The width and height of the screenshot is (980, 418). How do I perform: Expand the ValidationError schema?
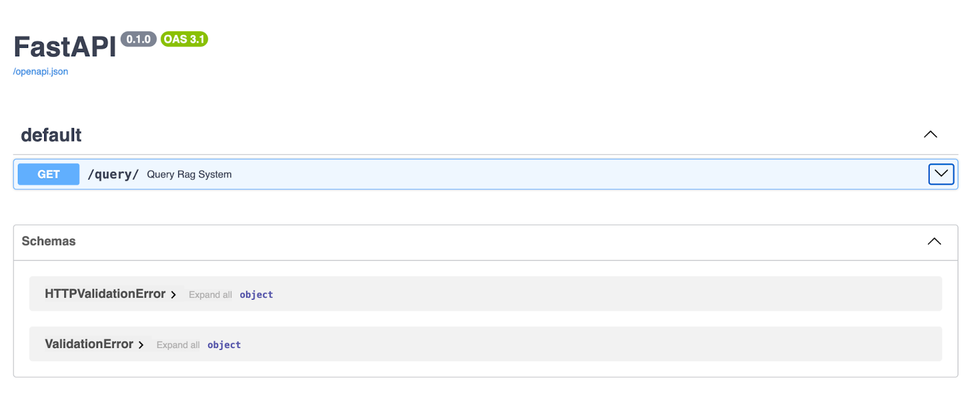coord(141,344)
